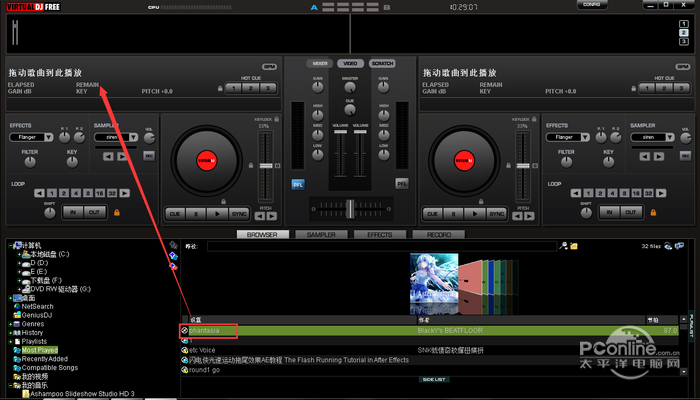Expand the 本地磁盘 (C:) drive node
700x400 pixels.
coord(19,254)
